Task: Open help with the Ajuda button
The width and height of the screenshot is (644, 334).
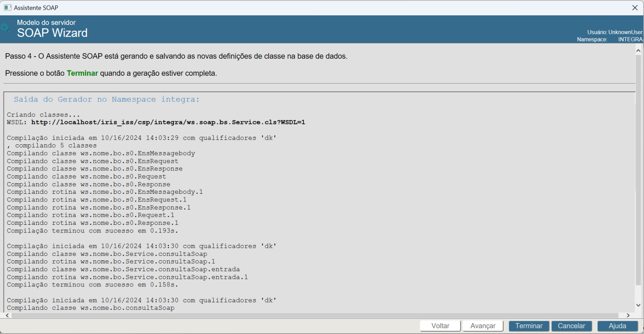Action: pos(617,326)
